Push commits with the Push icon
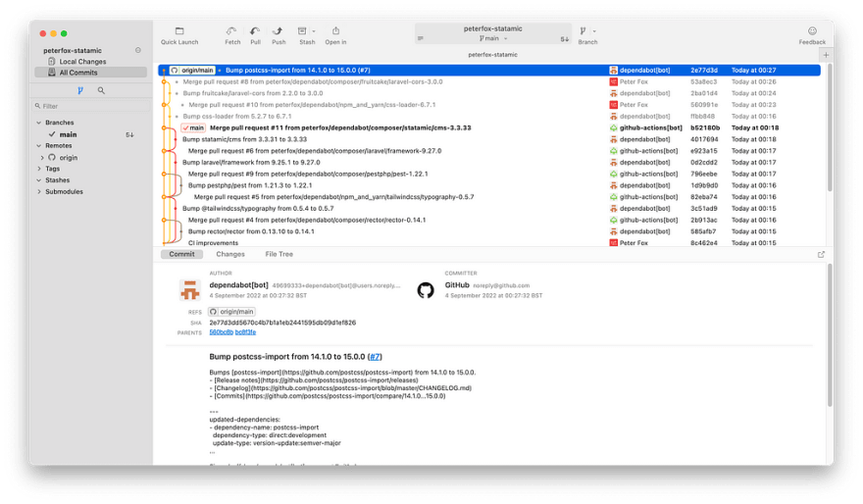 (x=278, y=31)
